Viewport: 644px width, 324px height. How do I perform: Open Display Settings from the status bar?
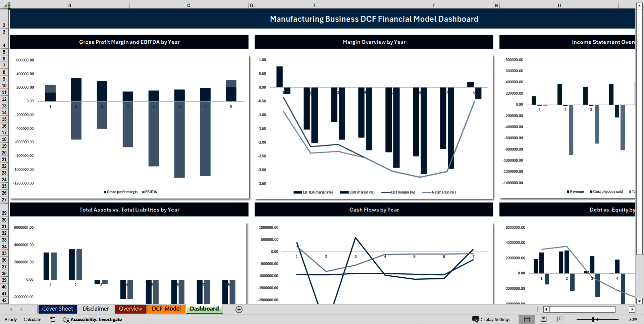492,319
